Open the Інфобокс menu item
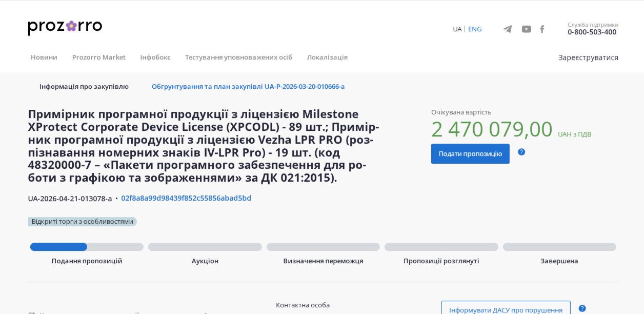 pyautogui.click(x=155, y=57)
